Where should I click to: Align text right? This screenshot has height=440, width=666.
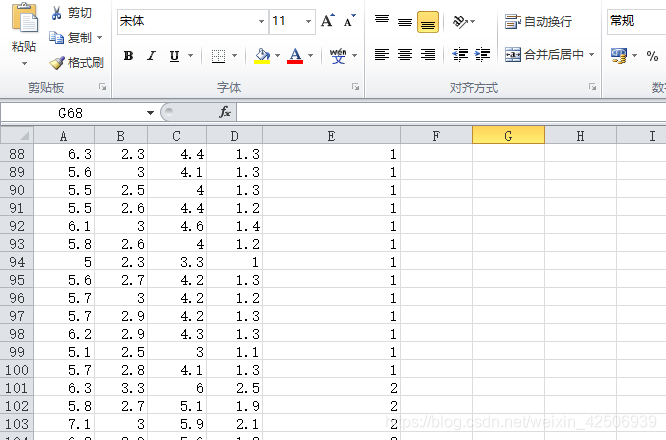pyautogui.click(x=428, y=54)
